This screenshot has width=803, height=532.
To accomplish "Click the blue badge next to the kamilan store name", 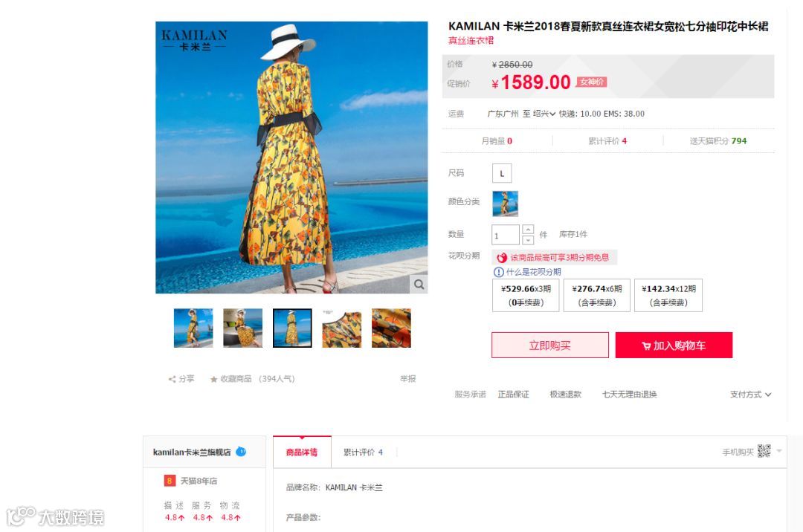I will tap(241, 452).
